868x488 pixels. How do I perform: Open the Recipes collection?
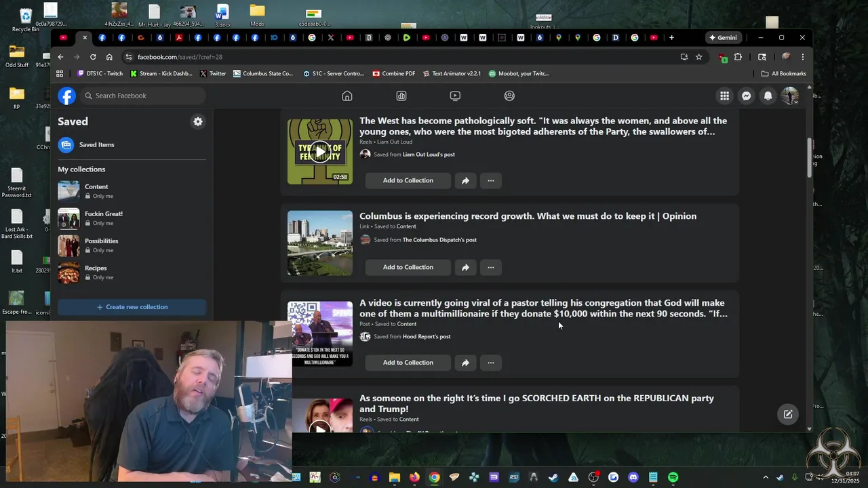tap(132, 272)
